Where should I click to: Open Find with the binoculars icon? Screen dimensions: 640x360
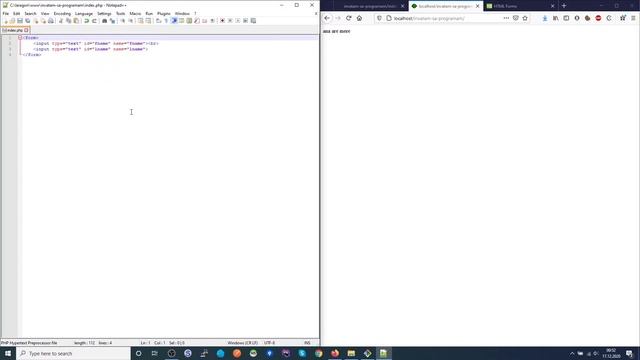pos(104,21)
